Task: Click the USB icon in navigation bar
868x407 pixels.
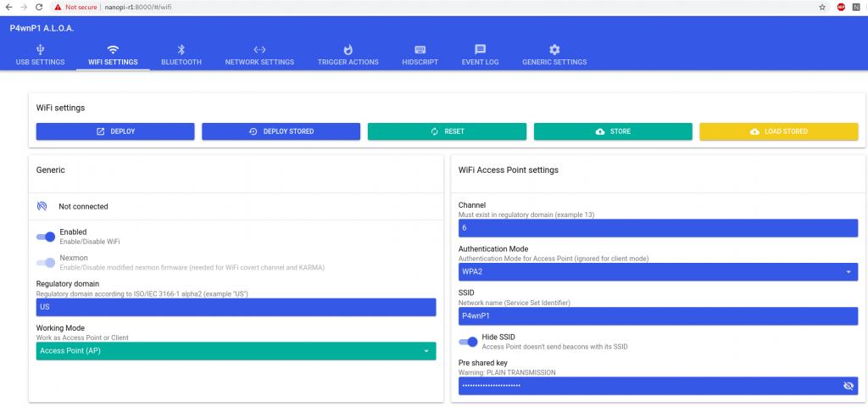Action: (x=40, y=50)
